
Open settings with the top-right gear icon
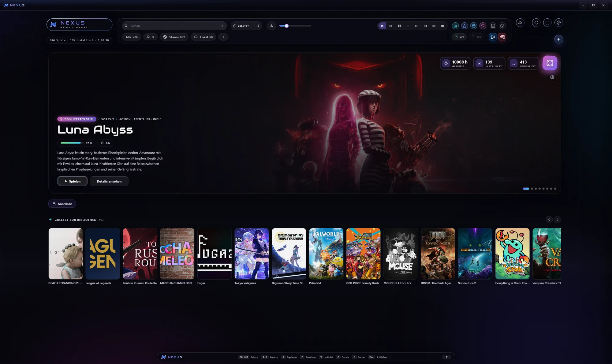click(559, 23)
